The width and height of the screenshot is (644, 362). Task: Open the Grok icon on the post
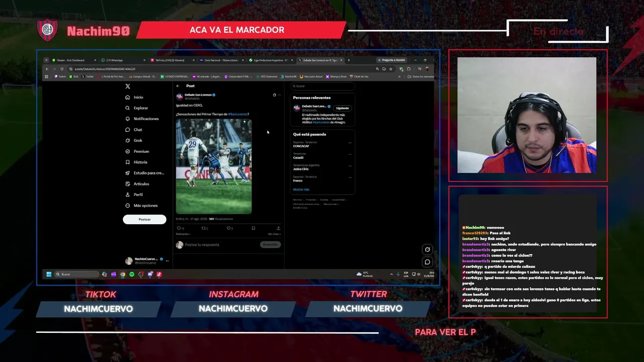pyautogui.click(x=274, y=95)
